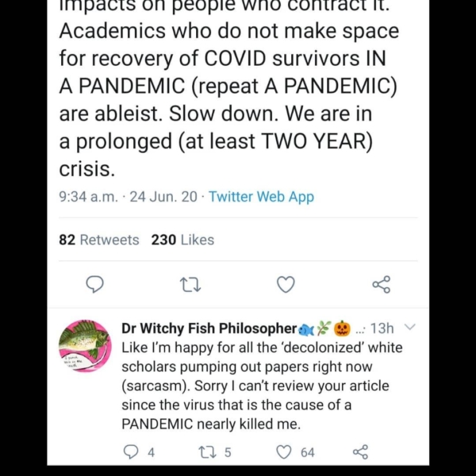Click the 64 likes count on reply

coord(307,451)
